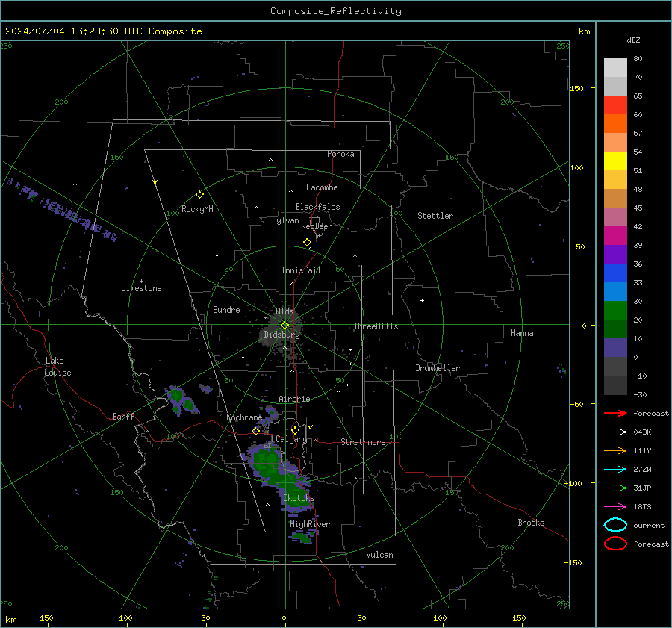Click the magenta 39 dBZ color swatch
Screen dimensions: 672x628
615,236
